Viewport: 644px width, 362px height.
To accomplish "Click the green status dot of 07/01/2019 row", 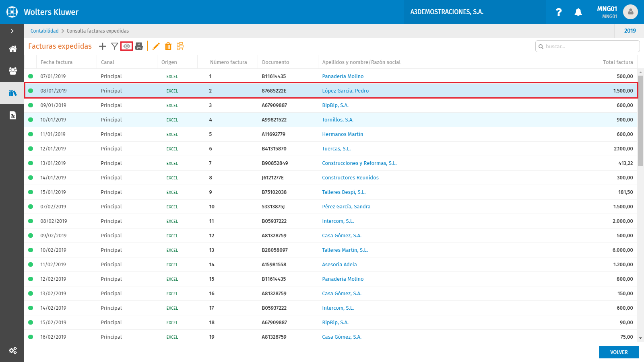I will tap(31, 76).
